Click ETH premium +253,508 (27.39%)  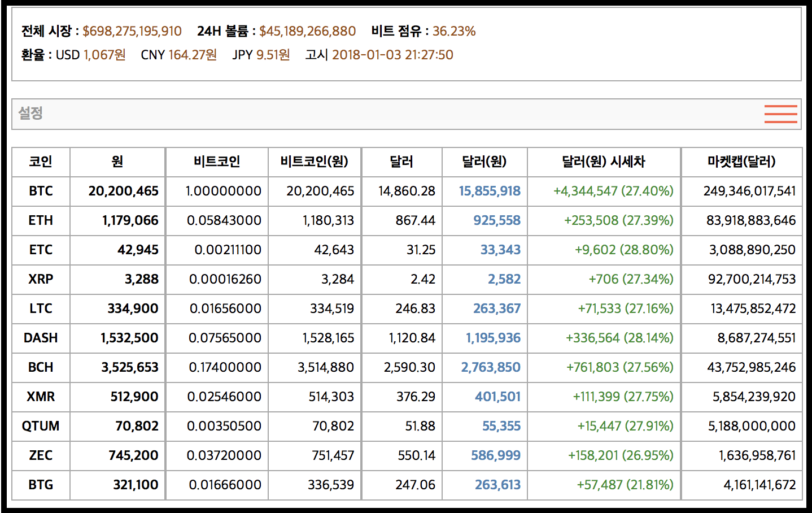[619, 221]
